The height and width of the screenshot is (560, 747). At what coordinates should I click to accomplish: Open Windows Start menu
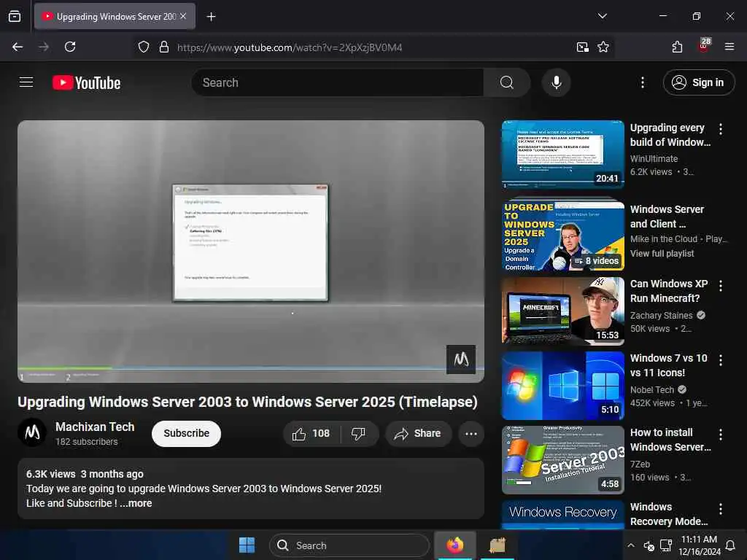point(247,545)
